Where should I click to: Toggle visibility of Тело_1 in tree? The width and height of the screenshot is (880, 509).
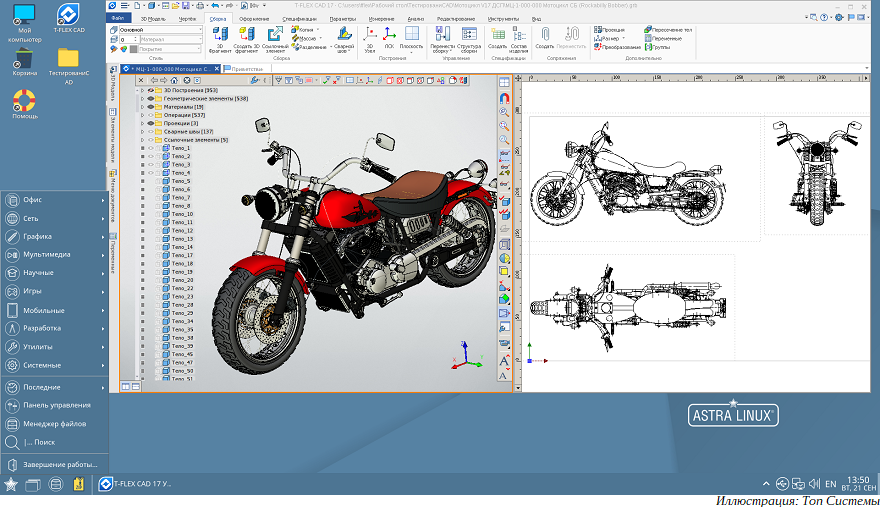(150, 148)
